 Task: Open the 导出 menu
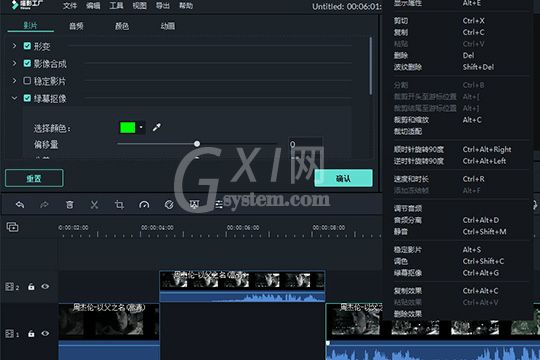163,6
